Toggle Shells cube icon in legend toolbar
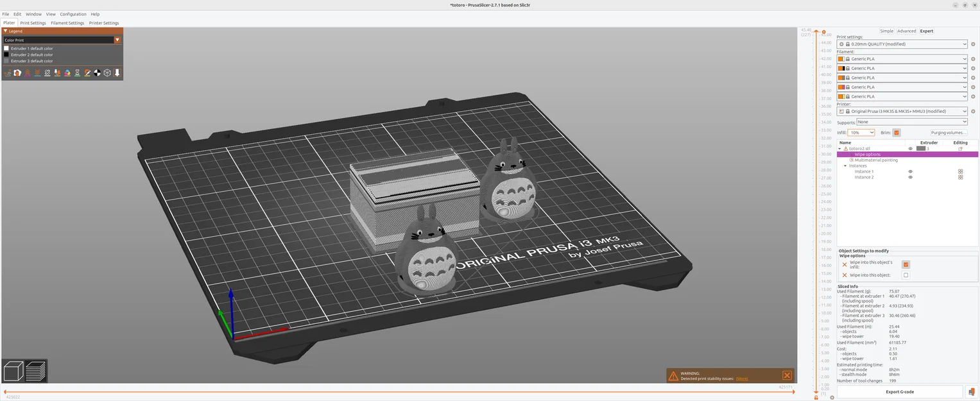The height and width of the screenshot is (401, 980). [x=107, y=73]
